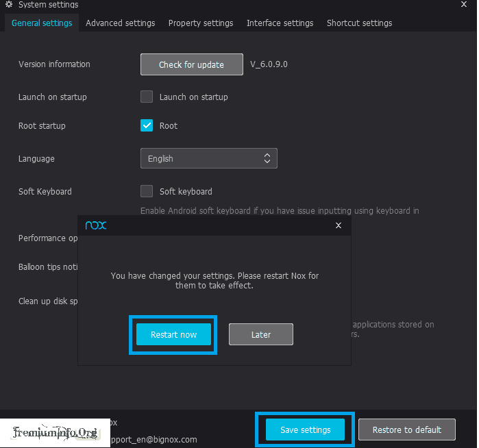Uncheck the Root checkbox
The image size is (479, 448).
(x=147, y=125)
